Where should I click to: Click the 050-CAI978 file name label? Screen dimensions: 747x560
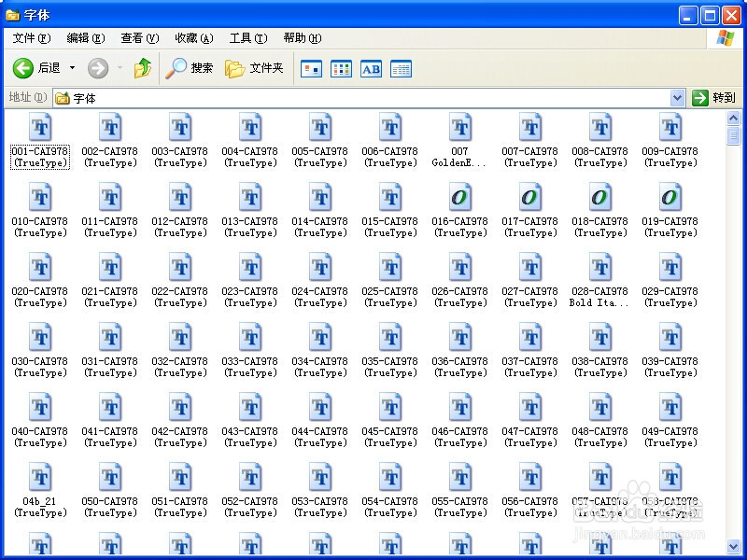pos(110,507)
